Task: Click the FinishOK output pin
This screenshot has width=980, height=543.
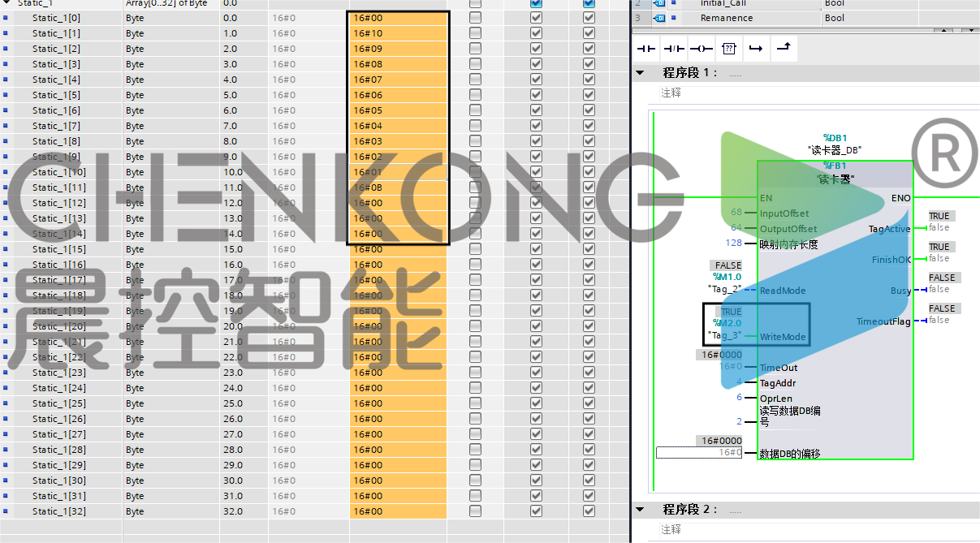Action: point(891,260)
